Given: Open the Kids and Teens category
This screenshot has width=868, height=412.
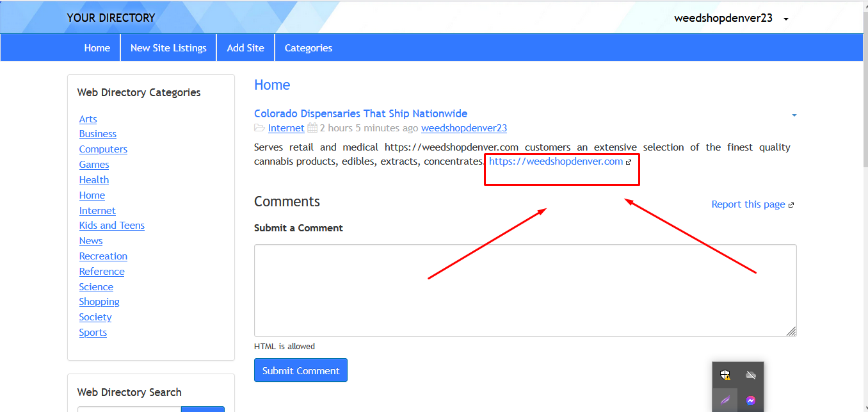Looking at the screenshot, I should tap(112, 226).
